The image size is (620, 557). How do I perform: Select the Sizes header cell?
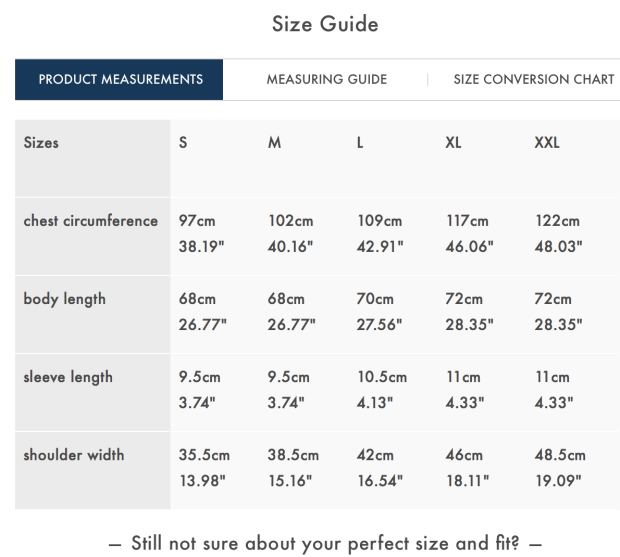tap(41, 143)
